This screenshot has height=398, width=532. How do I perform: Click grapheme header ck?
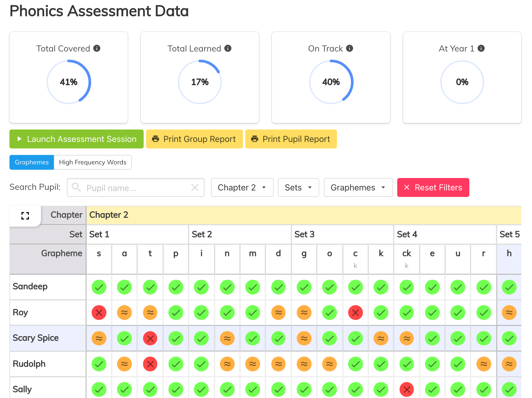click(x=407, y=259)
